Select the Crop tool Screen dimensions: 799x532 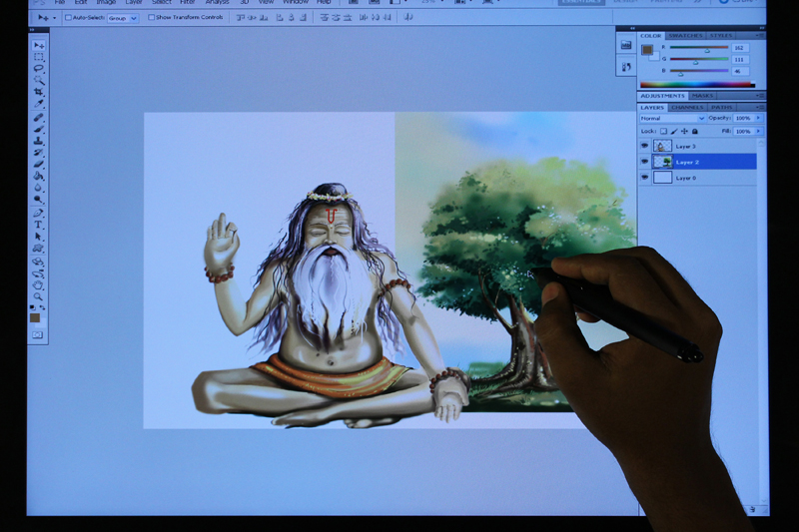coord(38,92)
